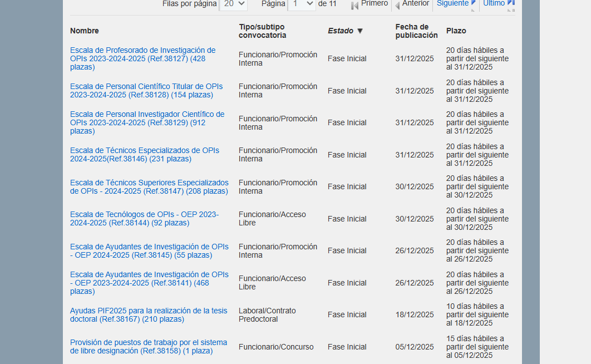Click the Primero first-page arrow icon
This screenshot has height=364, width=591.
coord(354,6)
